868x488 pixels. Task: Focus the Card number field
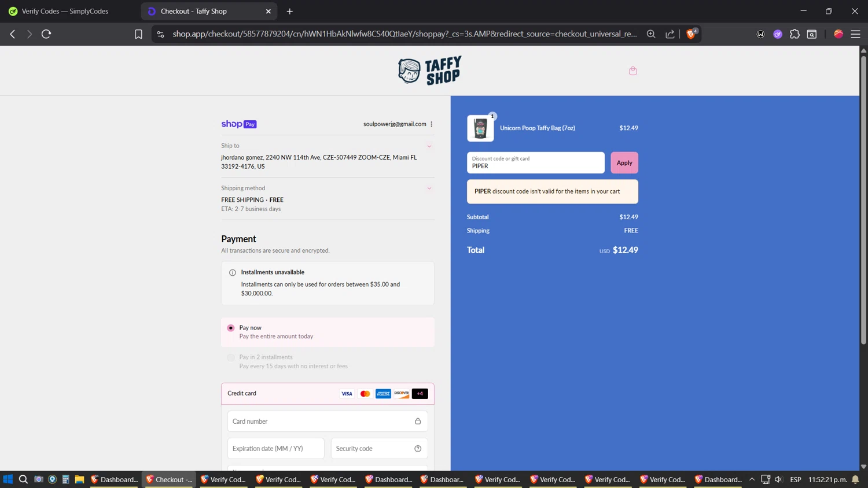(x=328, y=422)
